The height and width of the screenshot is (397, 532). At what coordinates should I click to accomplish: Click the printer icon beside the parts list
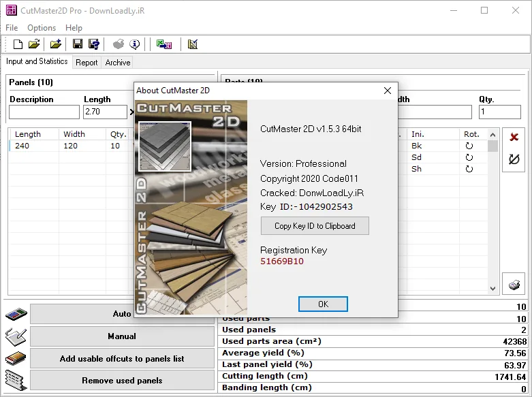click(x=514, y=285)
